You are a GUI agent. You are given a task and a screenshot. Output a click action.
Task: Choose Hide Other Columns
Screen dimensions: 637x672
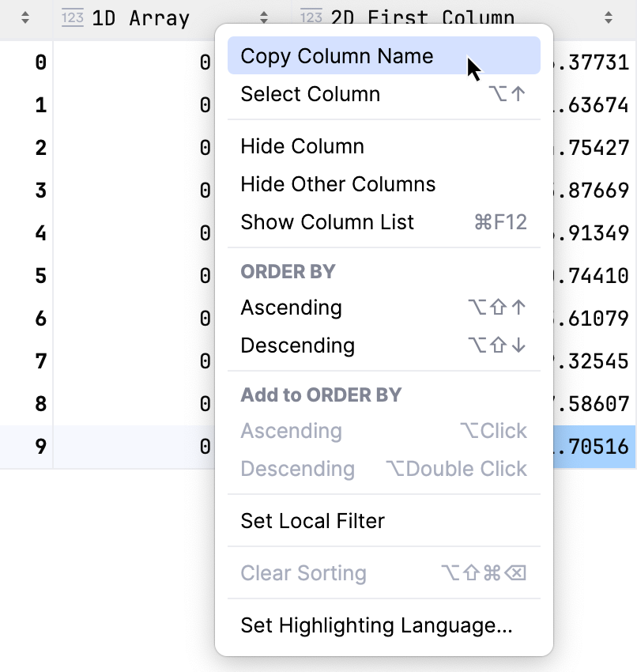pos(338,183)
